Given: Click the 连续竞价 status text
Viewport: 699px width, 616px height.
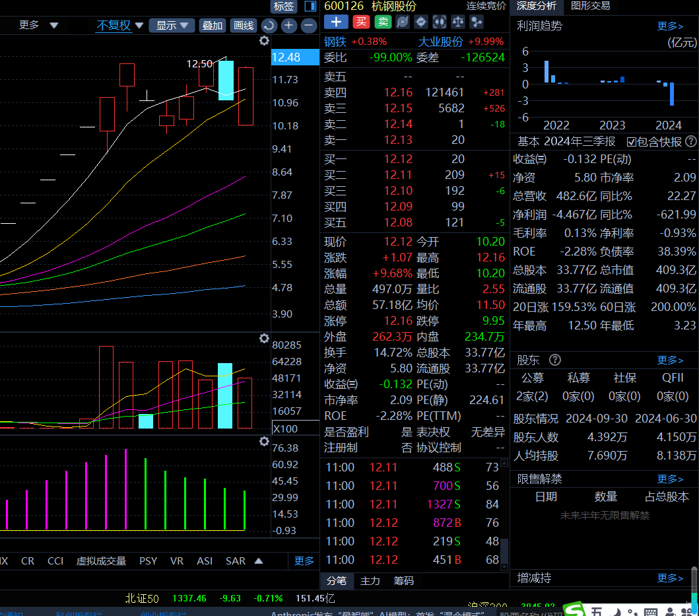Looking at the screenshot, I should [x=486, y=6].
